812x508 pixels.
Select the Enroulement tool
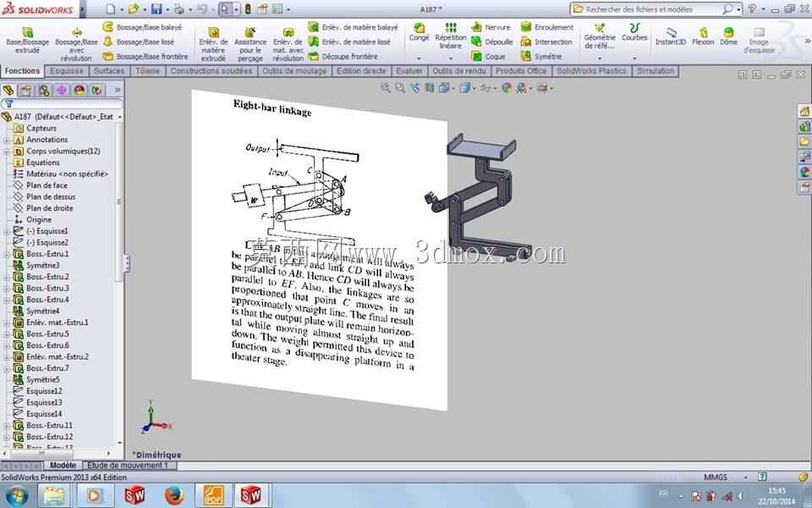click(x=547, y=27)
